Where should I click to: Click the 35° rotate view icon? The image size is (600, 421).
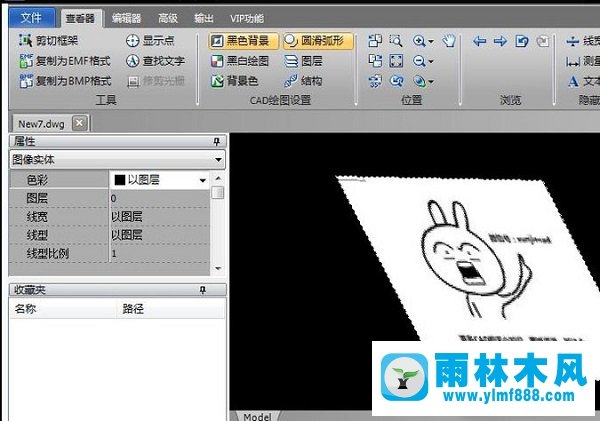[375, 81]
